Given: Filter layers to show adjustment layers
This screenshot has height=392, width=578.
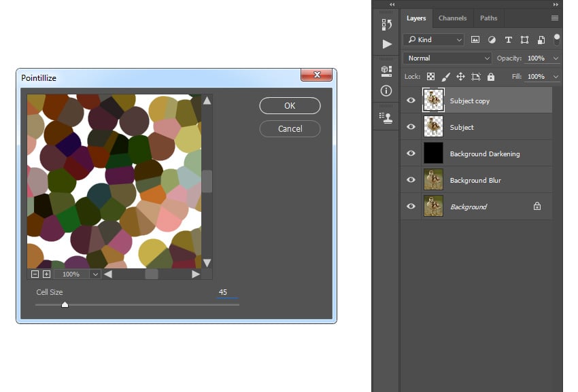Looking at the screenshot, I should click(492, 39).
